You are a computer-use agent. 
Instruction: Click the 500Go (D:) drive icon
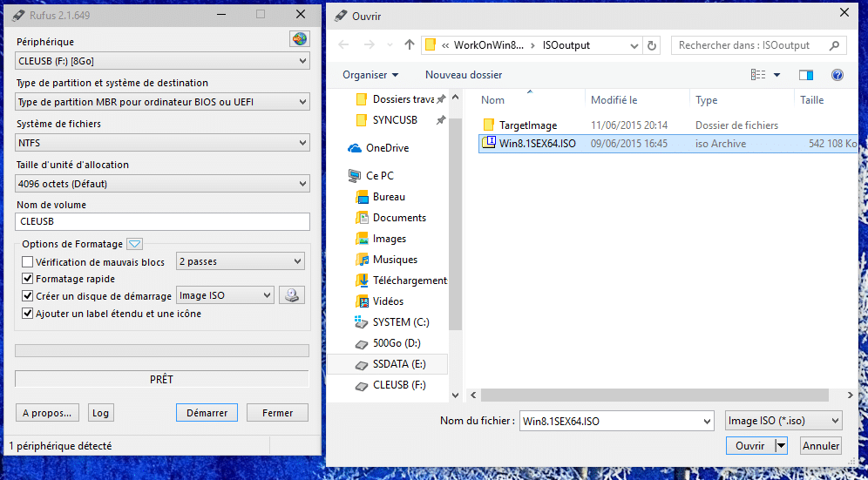coord(361,344)
